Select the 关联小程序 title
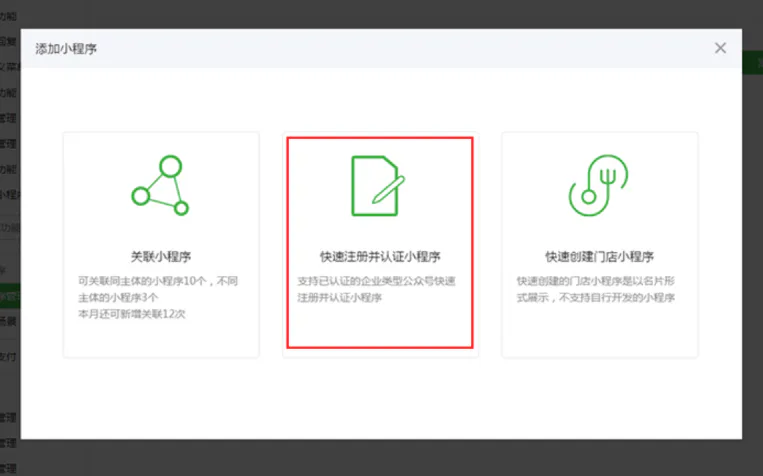763x476 pixels. pyautogui.click(x=161, y=256)
